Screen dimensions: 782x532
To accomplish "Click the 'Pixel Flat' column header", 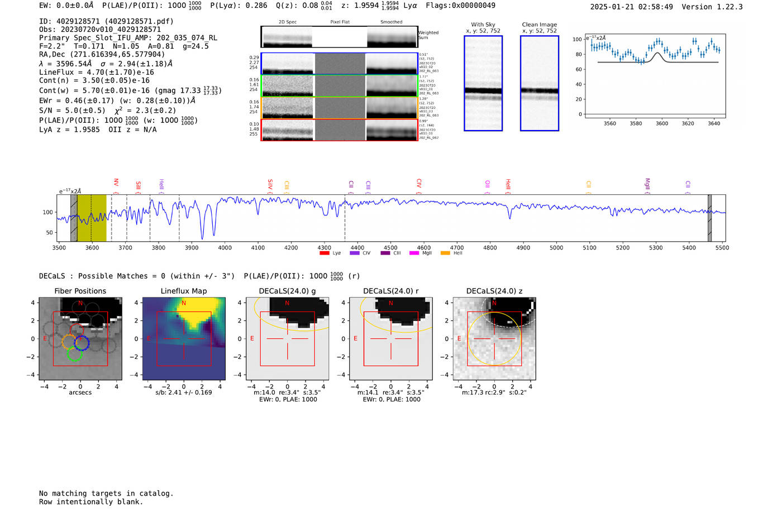I will (x=340, y=22).
